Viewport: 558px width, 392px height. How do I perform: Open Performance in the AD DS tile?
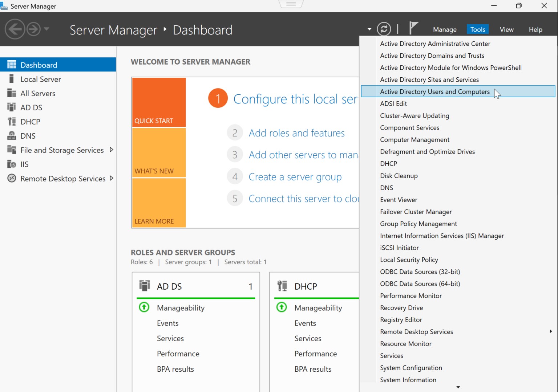pyautogui.click(x=178, y=354)
